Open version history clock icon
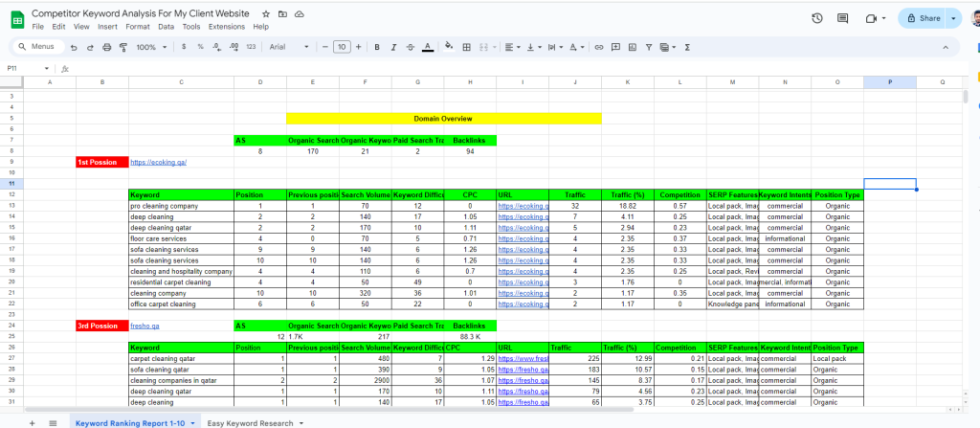The height and width of the screenshot is (428, 980). point(816,18)
